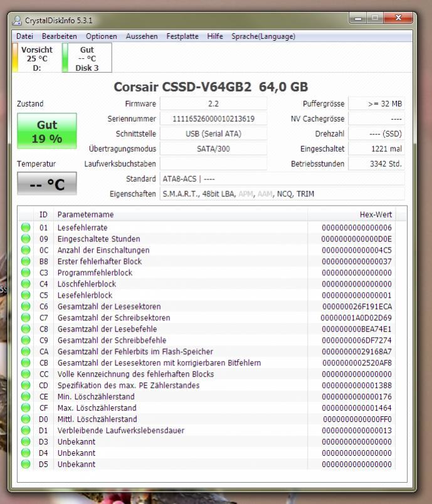Click the green status icon for Löschfehlerblock
The width and height of the screenshot is (432, 504).
pos(26,284)
